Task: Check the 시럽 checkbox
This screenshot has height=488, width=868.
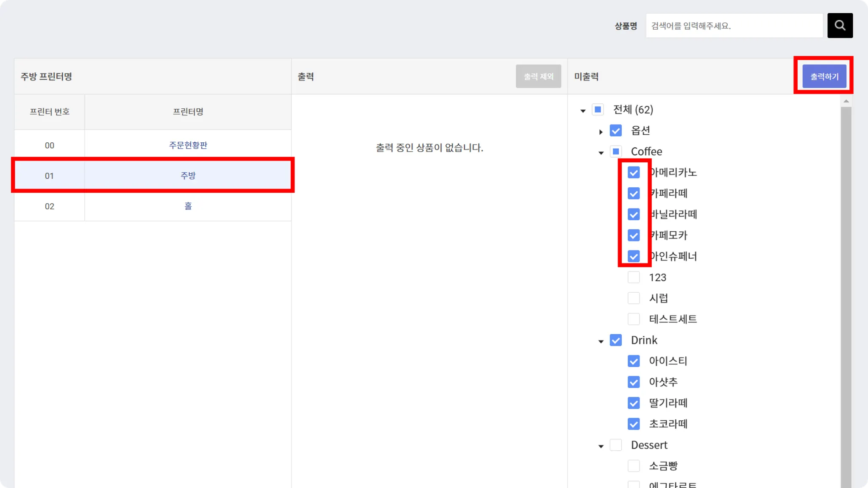Action: (x=634, y=298)
